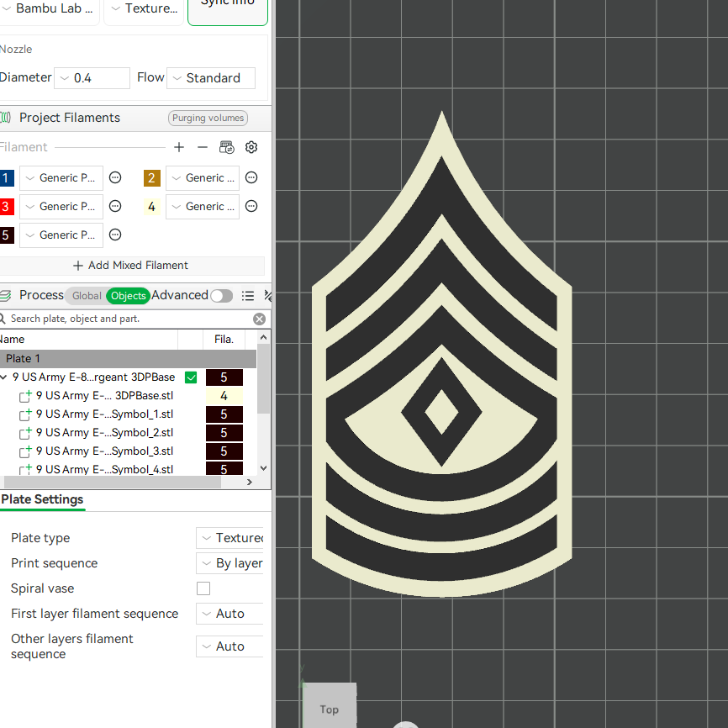Image resolution: width=728 pixels, height=728 pixels.
Task: Open Other layers filament sequence dropdown
Action: [229, 646]
